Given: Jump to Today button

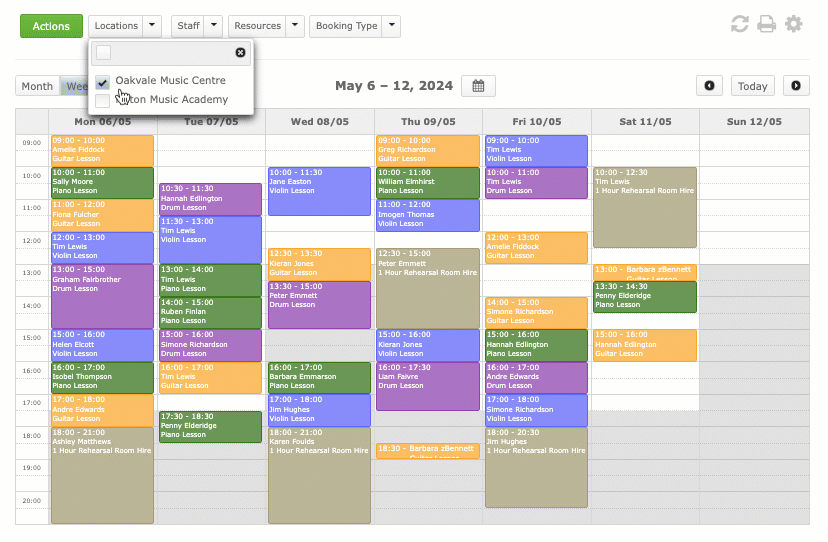Looking at the screenshot, I should click(x=752, y=86).
